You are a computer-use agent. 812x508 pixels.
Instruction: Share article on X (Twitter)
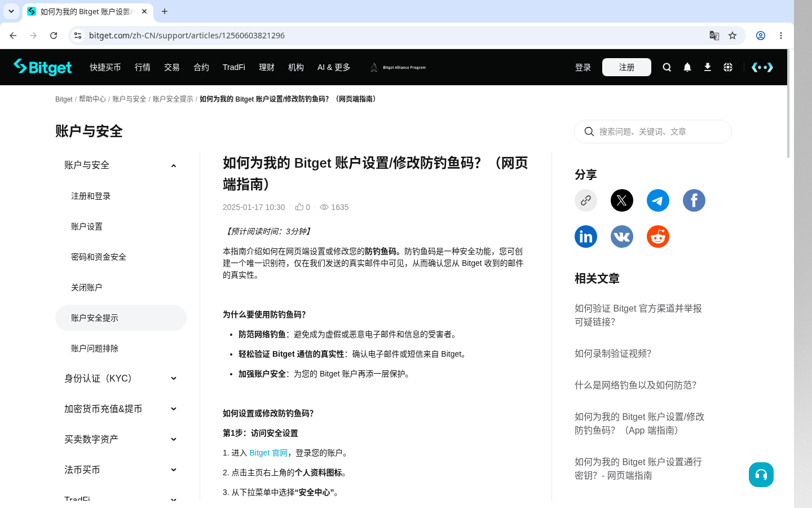pos(622,200)
